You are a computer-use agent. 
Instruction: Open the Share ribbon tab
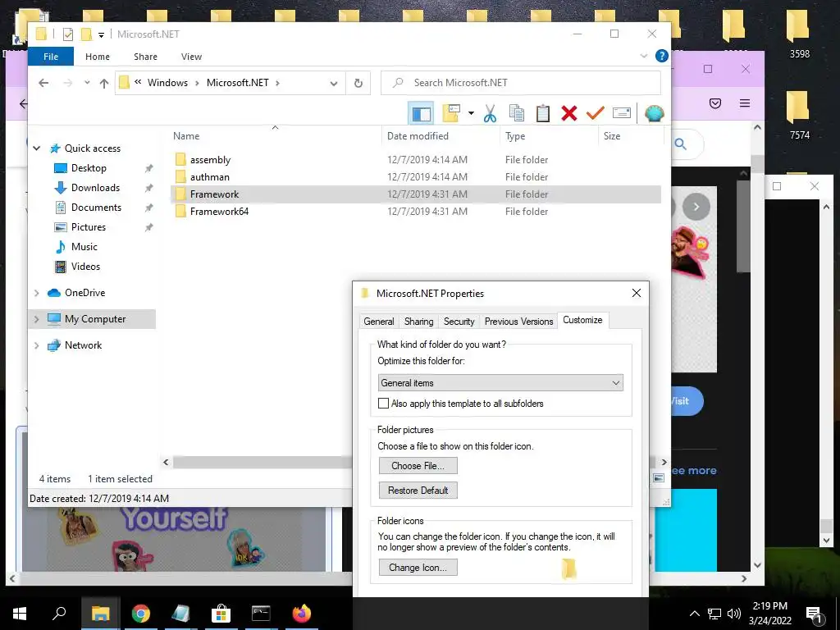[146, 57]
